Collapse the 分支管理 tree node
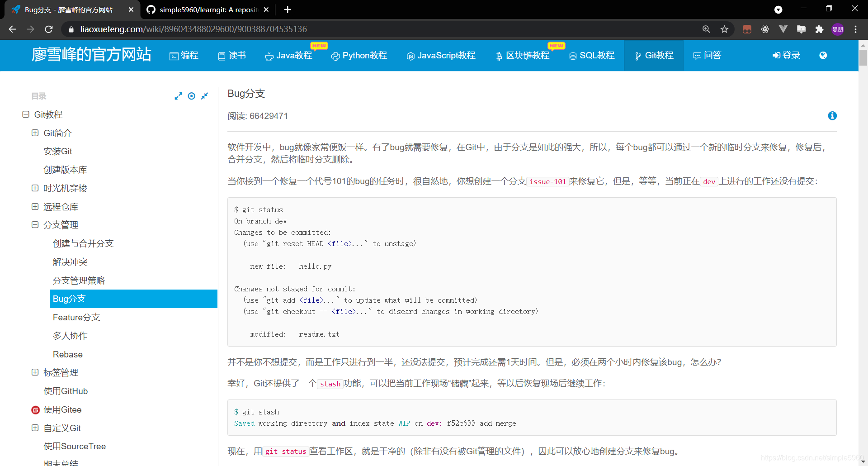Screen dimensions: 868x466 tap(35, 225)
